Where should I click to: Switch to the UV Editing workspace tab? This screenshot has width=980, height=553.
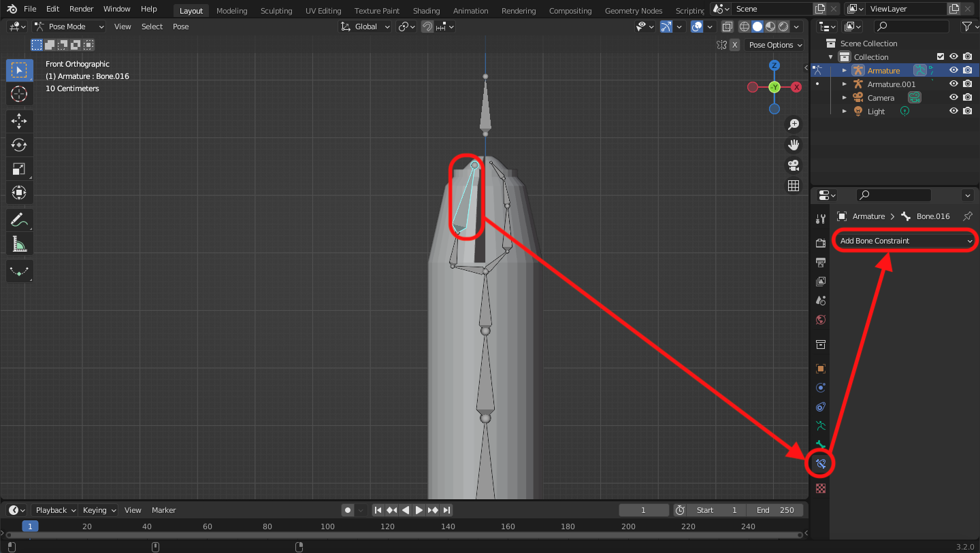point(323,10)
